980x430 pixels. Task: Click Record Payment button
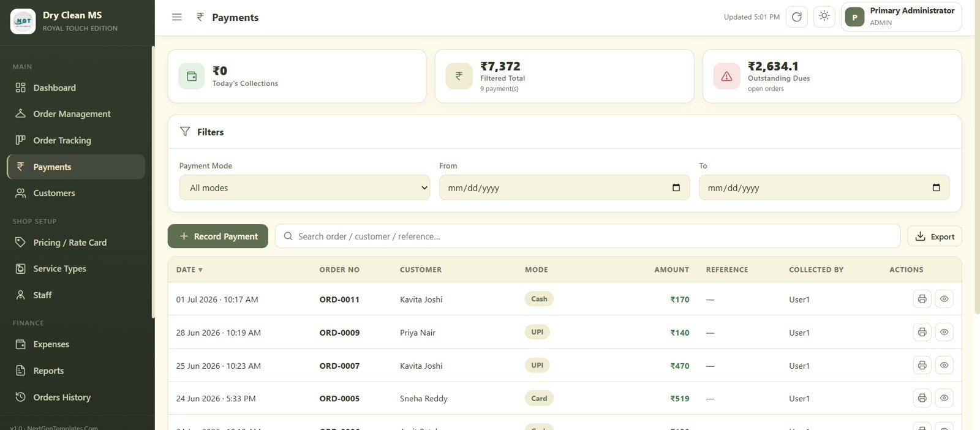(x=218, y=236)
